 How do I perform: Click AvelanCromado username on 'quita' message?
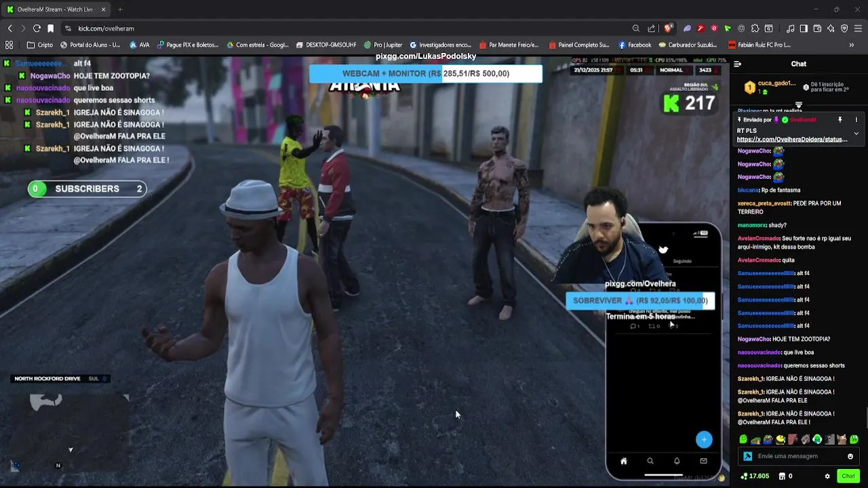(757, 260)
